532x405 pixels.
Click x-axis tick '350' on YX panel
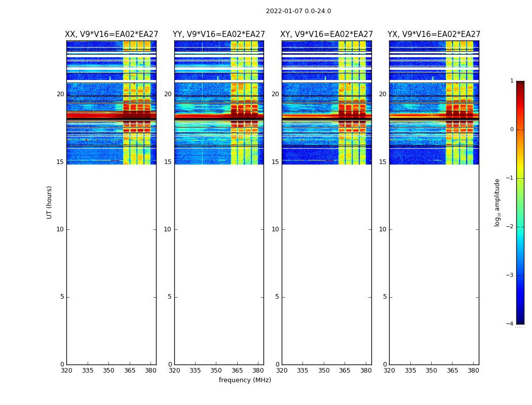pyautogui.click(x=431, y=371)
